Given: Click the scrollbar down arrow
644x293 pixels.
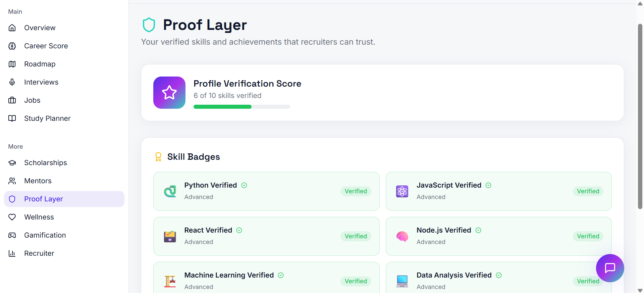Looking at the screenshot, I should (640, 290).
